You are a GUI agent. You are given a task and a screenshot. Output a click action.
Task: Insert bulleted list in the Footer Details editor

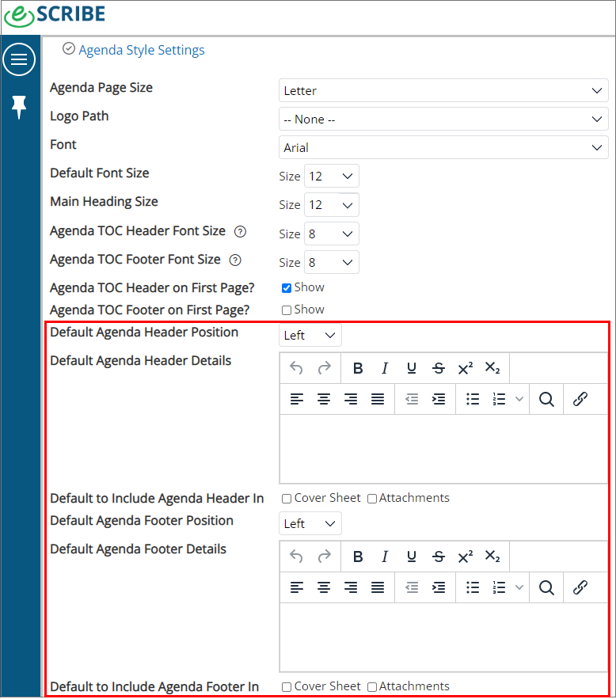(x=473, y=587)
